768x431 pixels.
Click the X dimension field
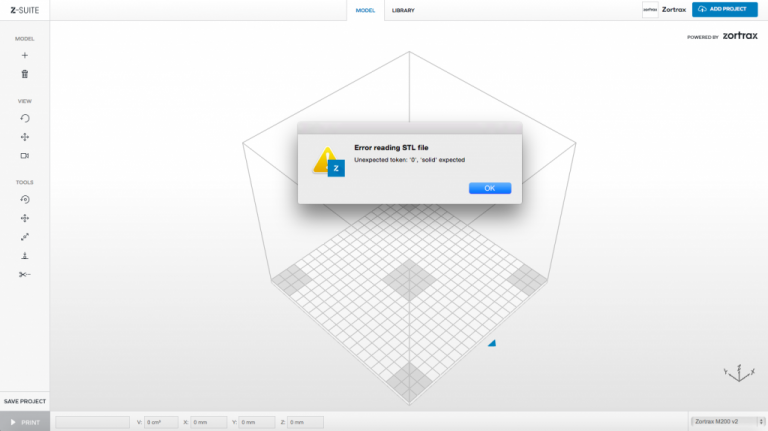tap(211, 422)
